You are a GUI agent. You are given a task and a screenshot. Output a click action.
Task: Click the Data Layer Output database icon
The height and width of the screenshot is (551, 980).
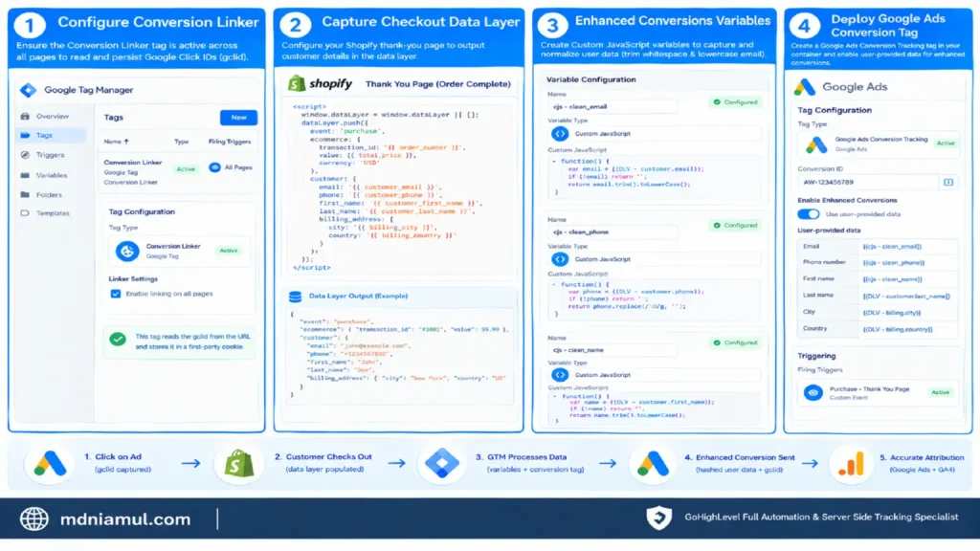click(295, 297)
